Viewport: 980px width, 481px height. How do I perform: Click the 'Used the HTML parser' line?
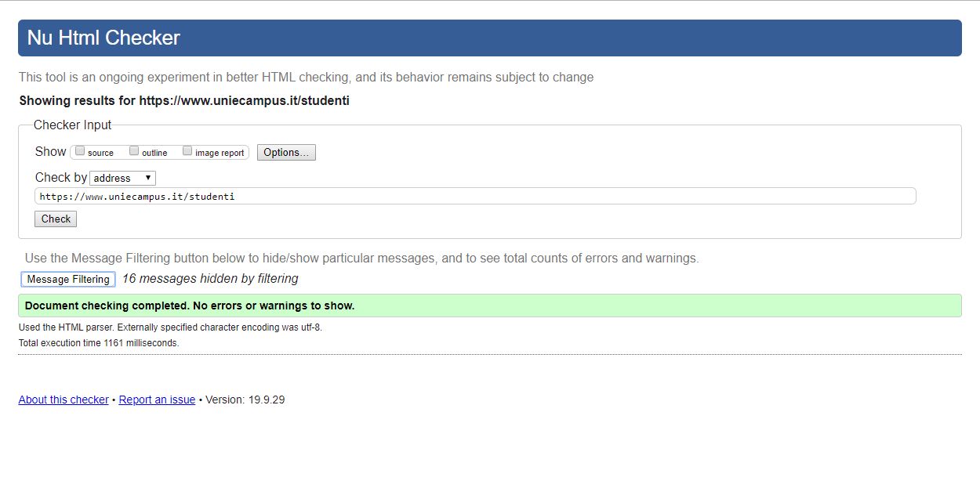(x=170, y=327)
